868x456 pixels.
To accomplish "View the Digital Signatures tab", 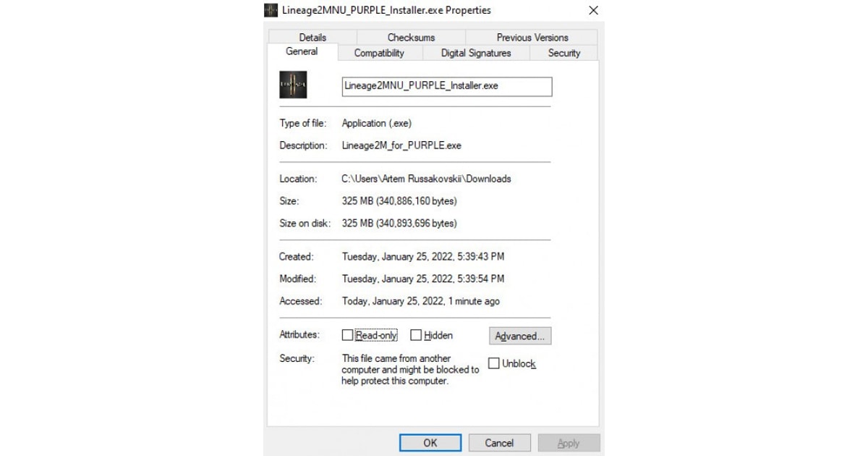I will pyautogui.click(x=476, y=53).
